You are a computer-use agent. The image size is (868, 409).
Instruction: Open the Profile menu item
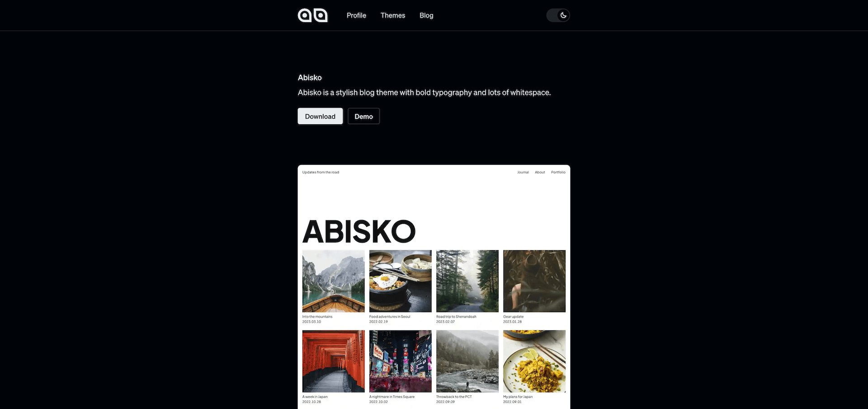click(x=356, y=15)
